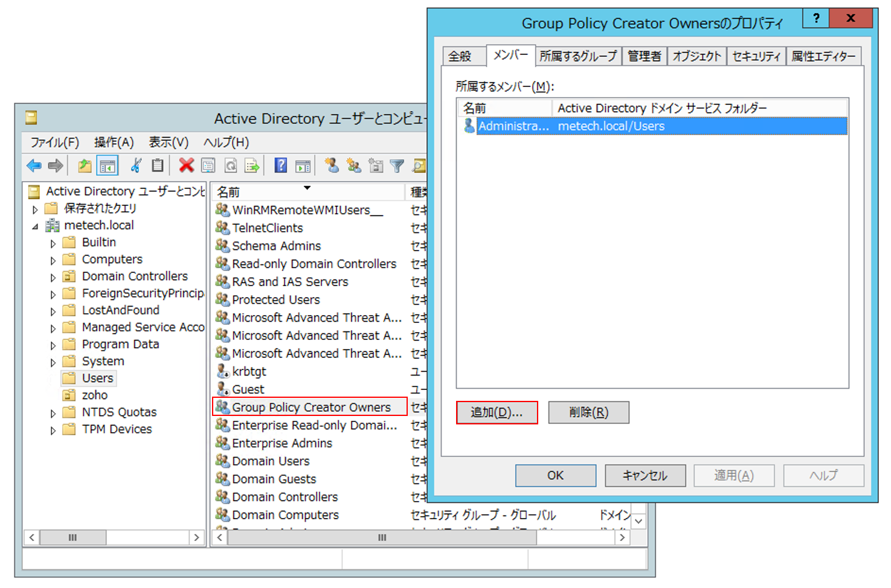This screenshot has height=588, width=891.
Task: Expand the LostAndFound container
Action: pos(53,312)
